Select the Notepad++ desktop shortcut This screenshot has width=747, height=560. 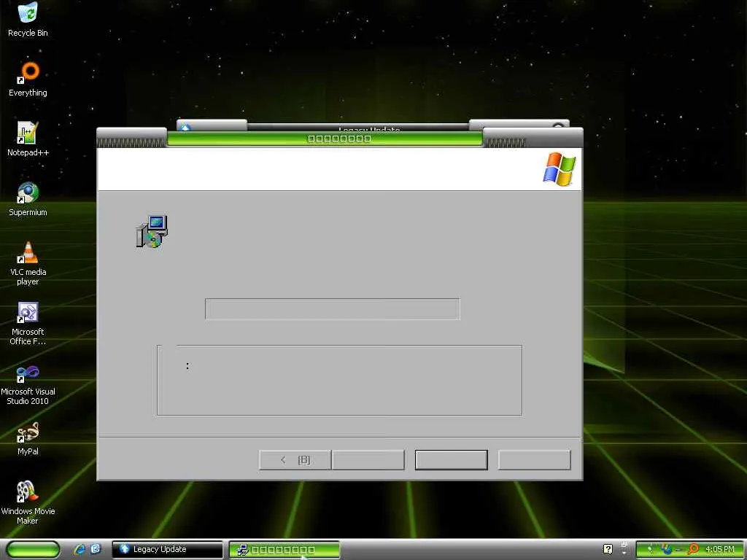pyautogui.click(x=28, y=139)
